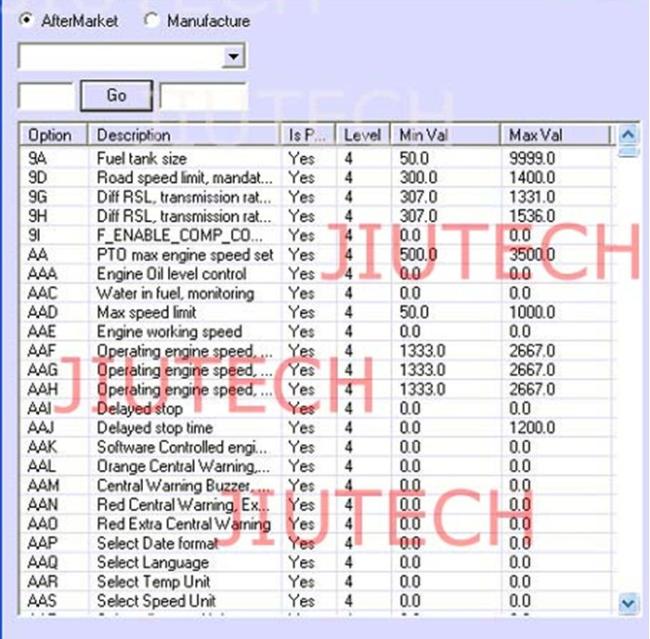The width and height of the screenshot is (650, 639).
Task: Click the text field right of Go
Action: coord(203,96)
